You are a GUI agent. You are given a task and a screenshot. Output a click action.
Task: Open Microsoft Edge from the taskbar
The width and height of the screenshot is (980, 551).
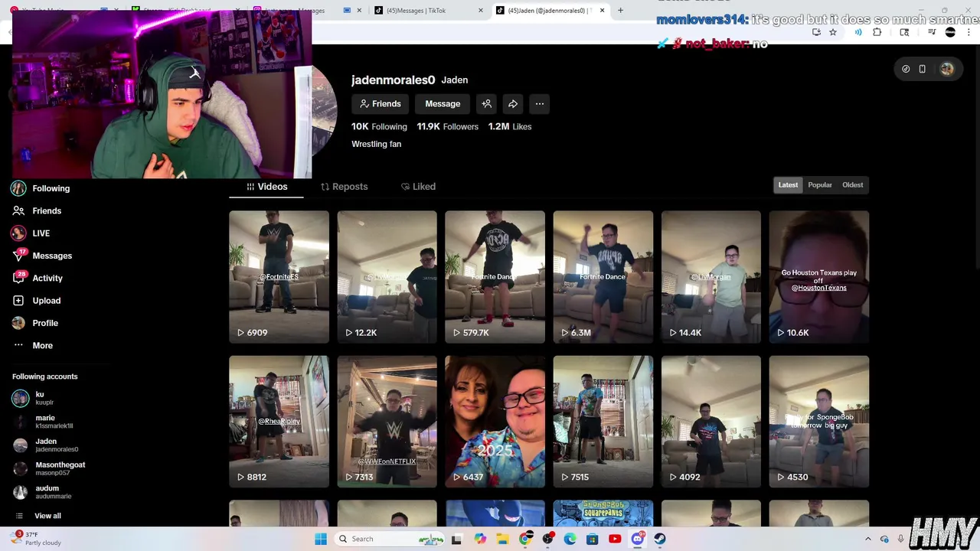tap(570, 539)
